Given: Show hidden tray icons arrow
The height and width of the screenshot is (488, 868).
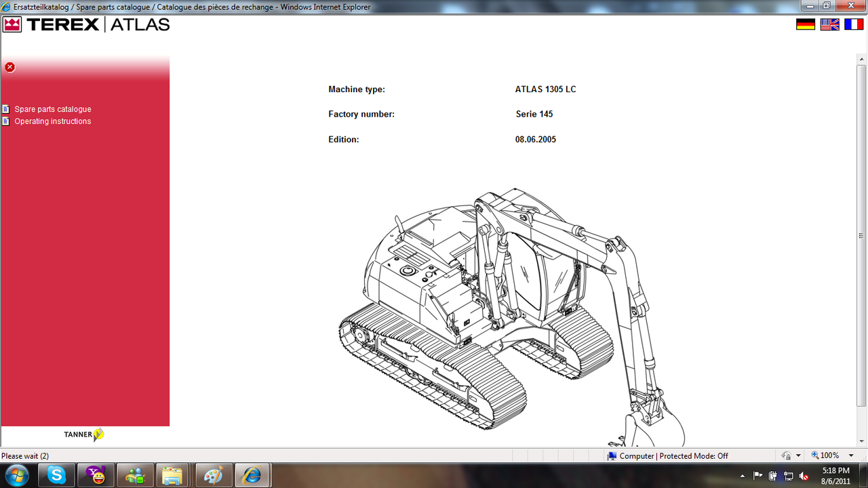Looking at the screenshot, I should coord(743,476).
